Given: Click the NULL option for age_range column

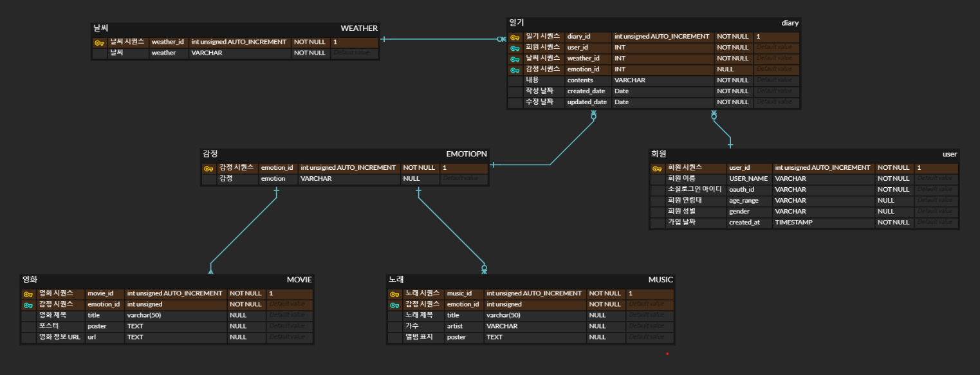Looking at the screenshot, I should pos(885,201).
